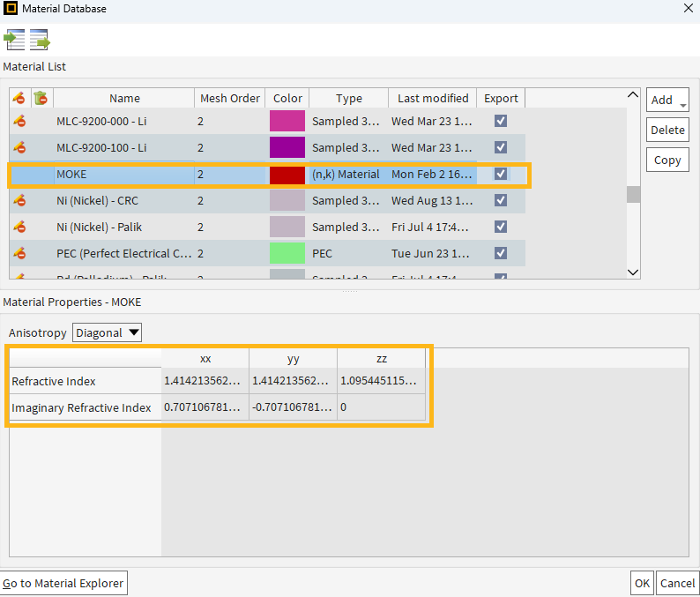Click the Material Database window icon
Image resolution: width=700 pixels, height=597 pixels.
coord(11,8)
